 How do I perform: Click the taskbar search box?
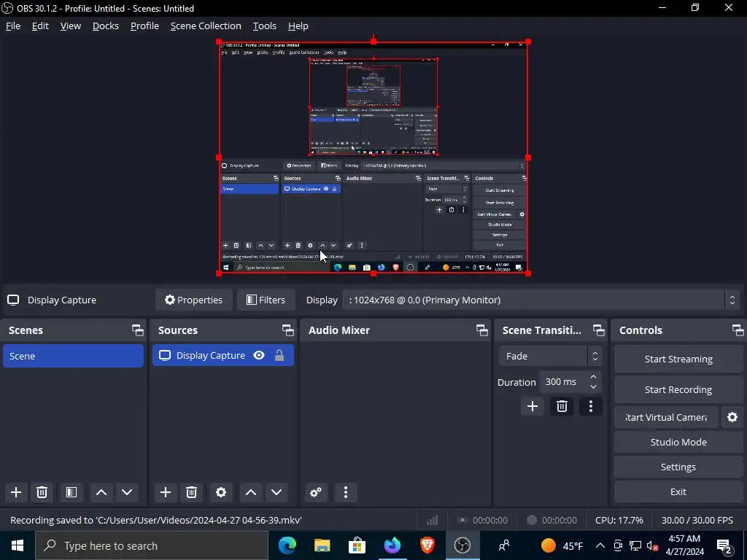152,545
